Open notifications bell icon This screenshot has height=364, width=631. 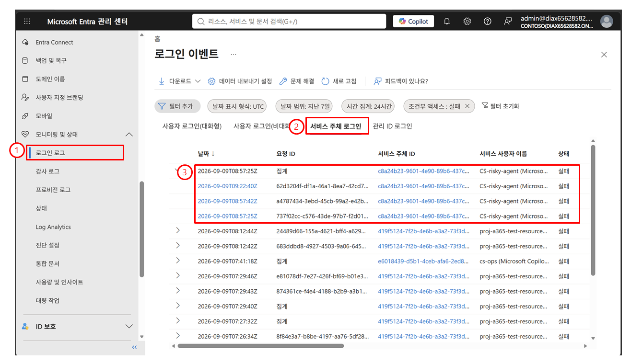[x=447, y=22]
